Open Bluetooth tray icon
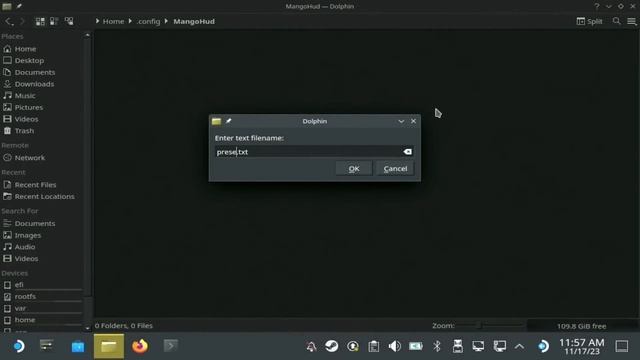 (437, 346)
